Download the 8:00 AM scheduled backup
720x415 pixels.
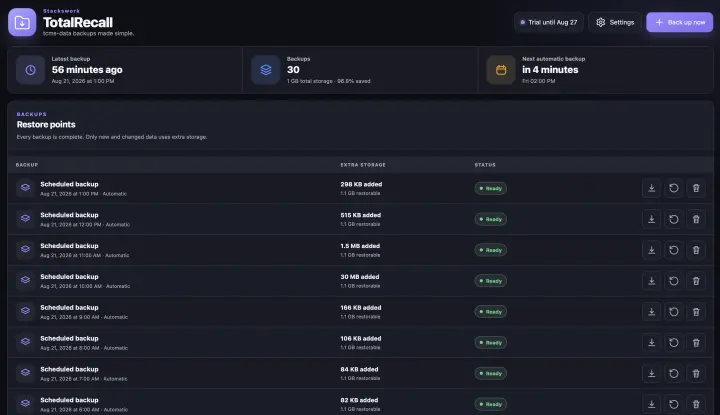click(651, 342)
